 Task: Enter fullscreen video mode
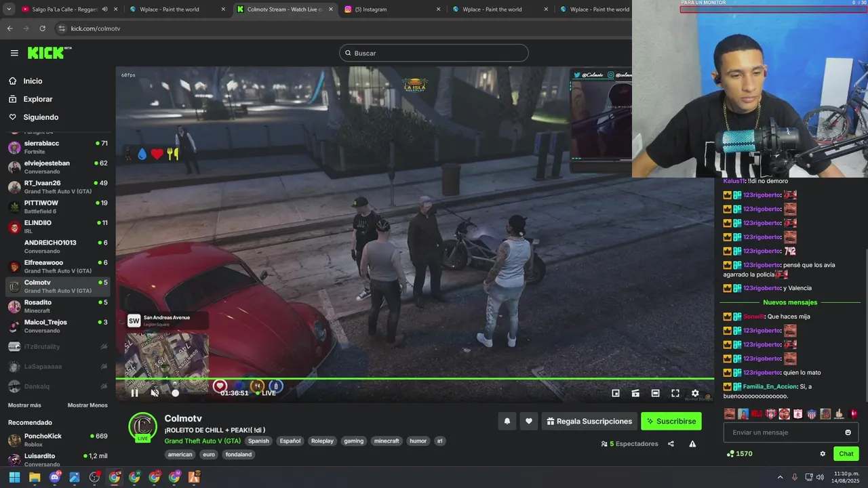(x=675, y=393)
